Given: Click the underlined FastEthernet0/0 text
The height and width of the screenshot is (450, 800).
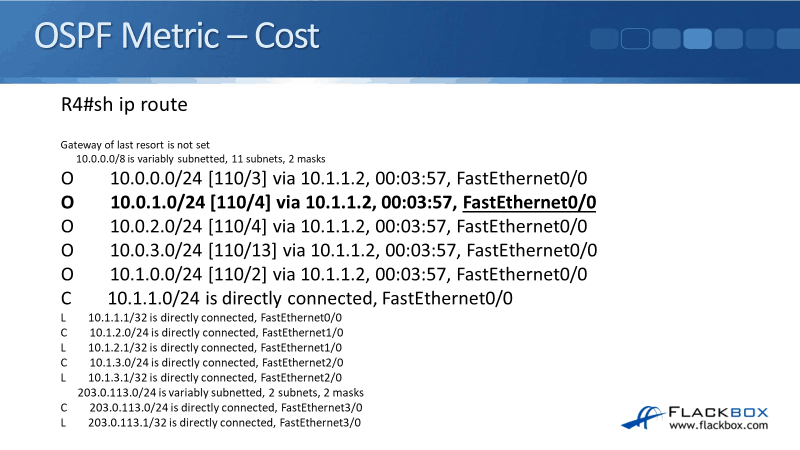Looking at the screenshot, I should pos(527,202).
